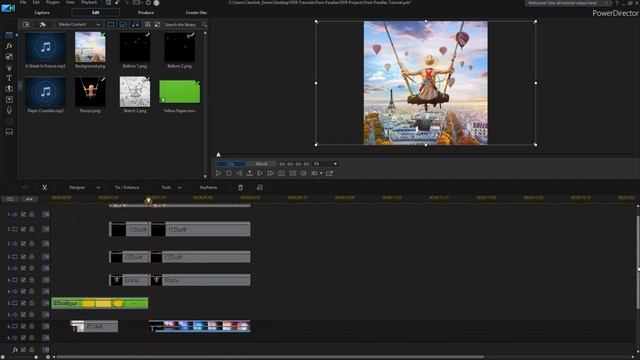640x360 pixels.
Task: Click the timeline zoom slider handle
Action: pos(36,357)
